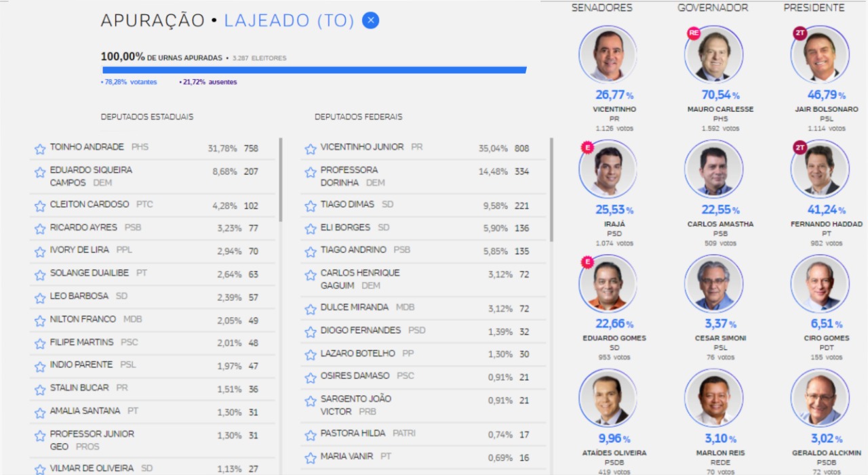Toggle the favorite star for Eli Borges
Viewport: 868px width, 475px height.
[x=311, y=229]
